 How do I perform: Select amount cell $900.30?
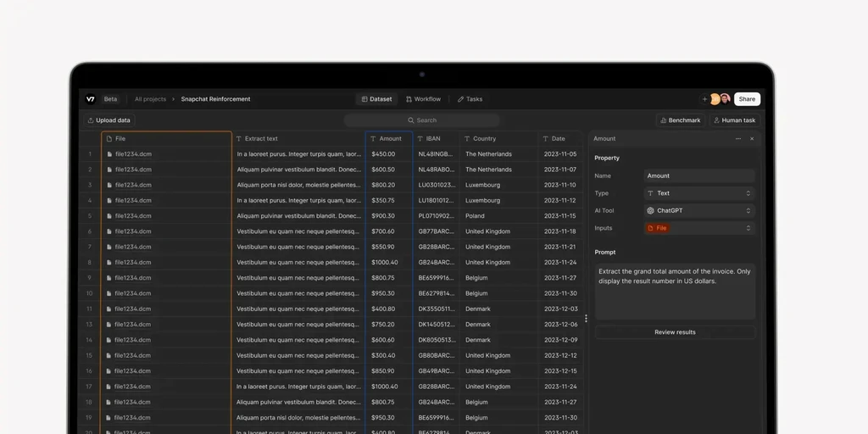tap(388, 216)
